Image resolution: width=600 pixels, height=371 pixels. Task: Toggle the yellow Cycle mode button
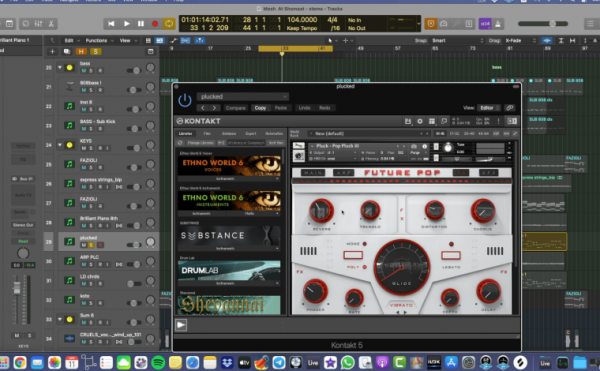[x=169, y=24]
